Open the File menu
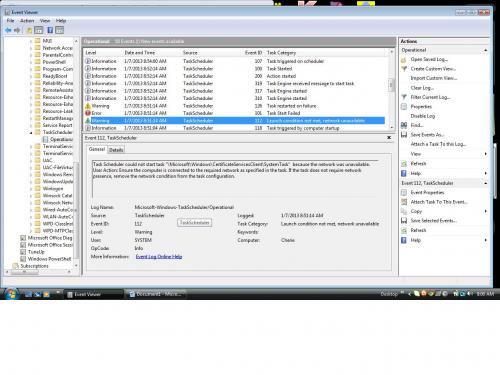The image size is (500, 375). coord(10,21)
